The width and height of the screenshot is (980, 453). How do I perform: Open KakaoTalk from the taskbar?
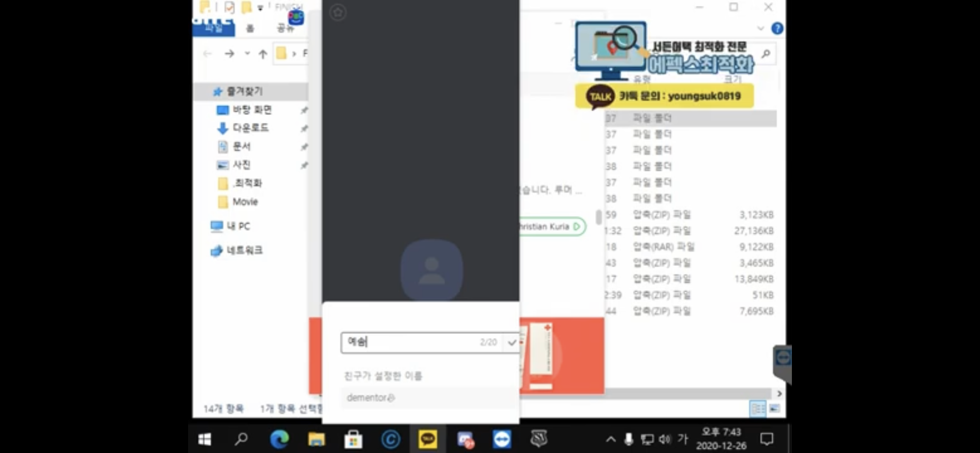coord(427,439)
